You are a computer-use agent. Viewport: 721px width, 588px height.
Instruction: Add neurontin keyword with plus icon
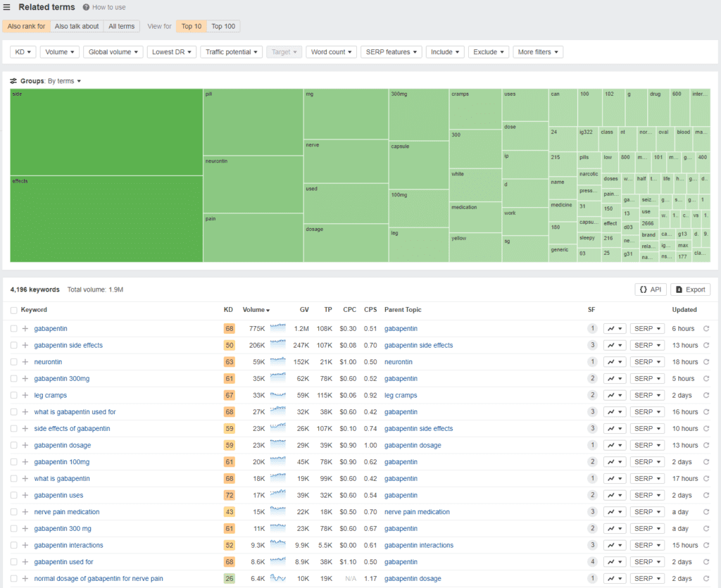(x=25, y=362)
